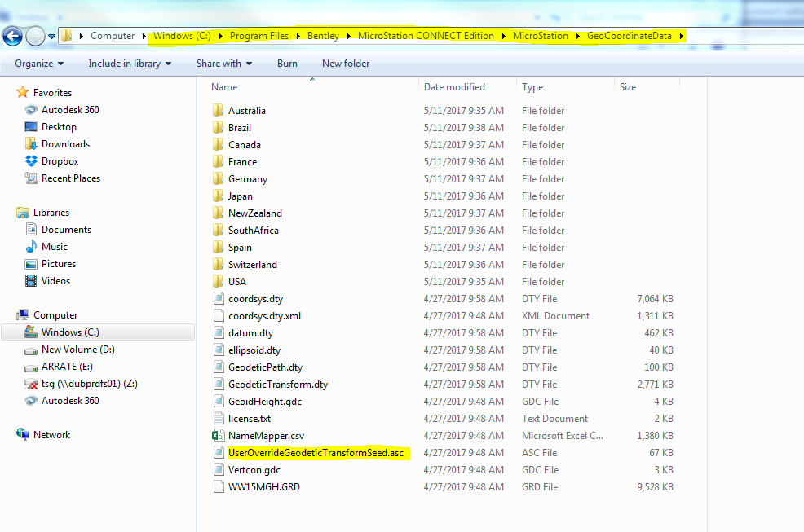Open the Pictures library
This screenshot has height=532, width=804.
51,264
